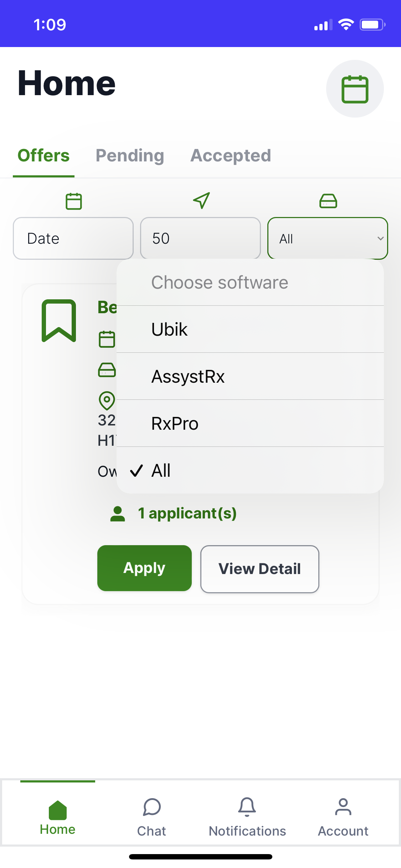This screenshot has width=401, height=868.
Task: Switch to the Accepted tab
Action: (x=231, y=156)
